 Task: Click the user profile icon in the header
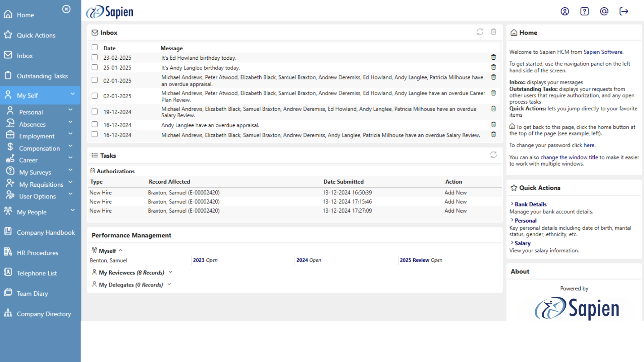pyautogui.click(x=565, y=11)
